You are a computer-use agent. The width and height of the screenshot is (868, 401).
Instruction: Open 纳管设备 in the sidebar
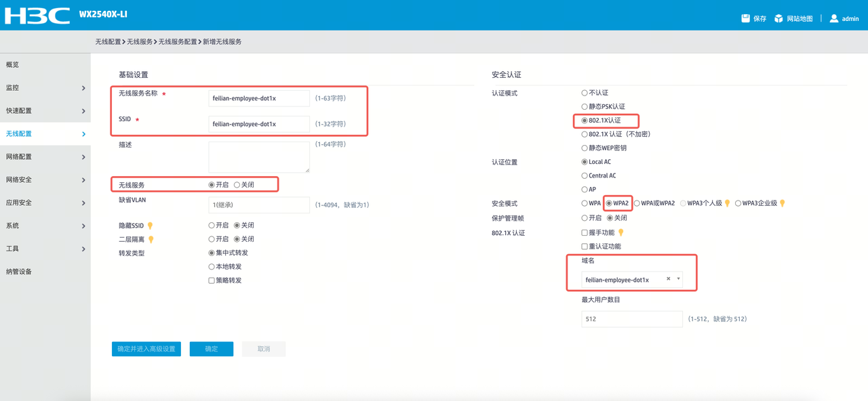pyautogui.click(x=45, y=272)
